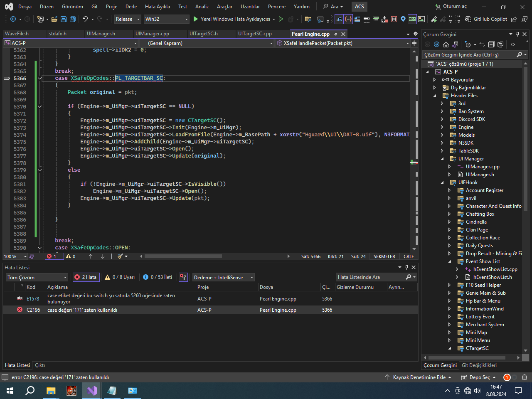Open Visual Studio from the Windows taskbar
The width and height of the screenshot is (532, 399).
(92, 391)
